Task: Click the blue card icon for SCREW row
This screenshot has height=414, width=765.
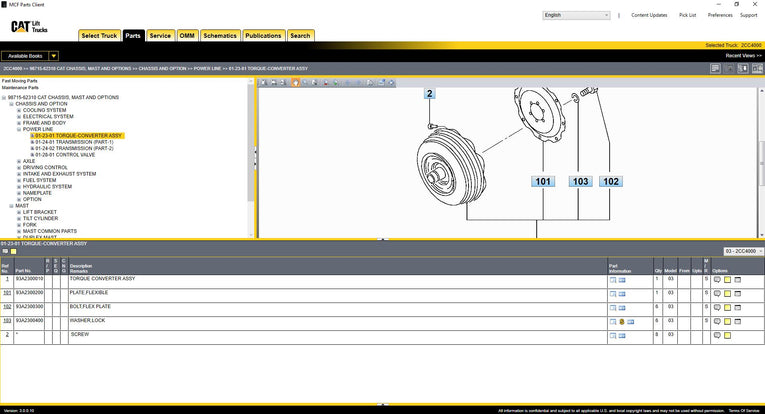Action: click(x=621, y=336)
